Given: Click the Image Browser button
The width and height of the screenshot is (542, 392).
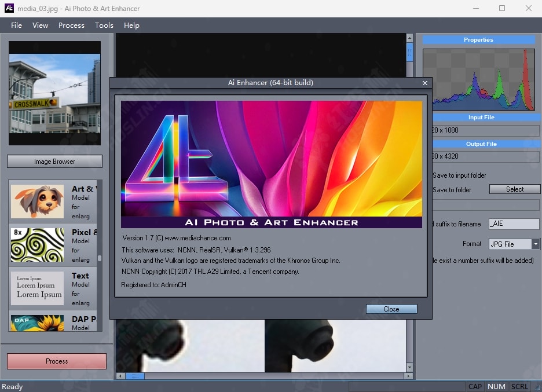Looking at the screenshot, I should [x=54, y=162].
